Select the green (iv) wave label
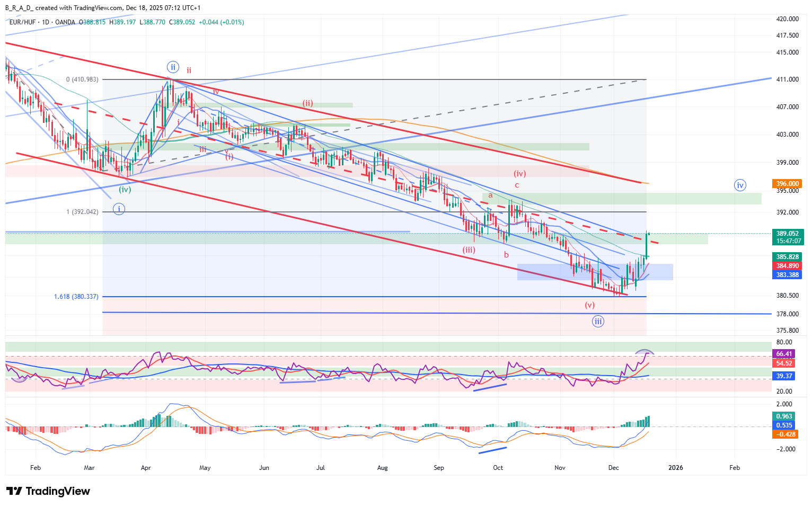 pyautogui.click(x=125, y=189)
